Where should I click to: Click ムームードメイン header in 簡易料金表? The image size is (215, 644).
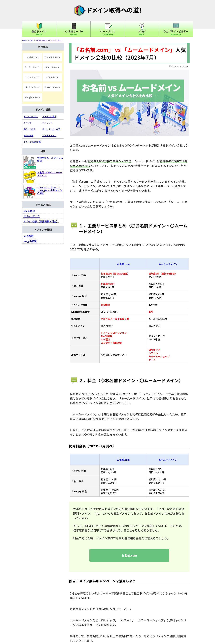pos(168,460)
